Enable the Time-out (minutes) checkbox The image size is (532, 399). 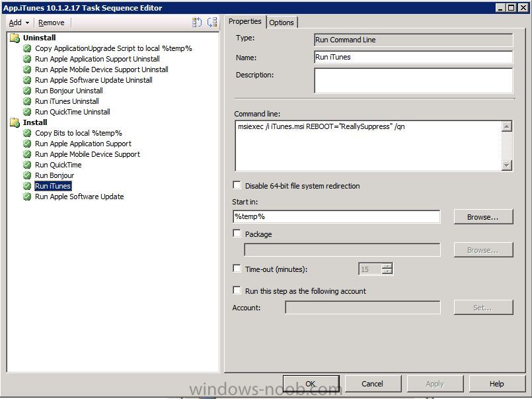click(x=237, y=268)
